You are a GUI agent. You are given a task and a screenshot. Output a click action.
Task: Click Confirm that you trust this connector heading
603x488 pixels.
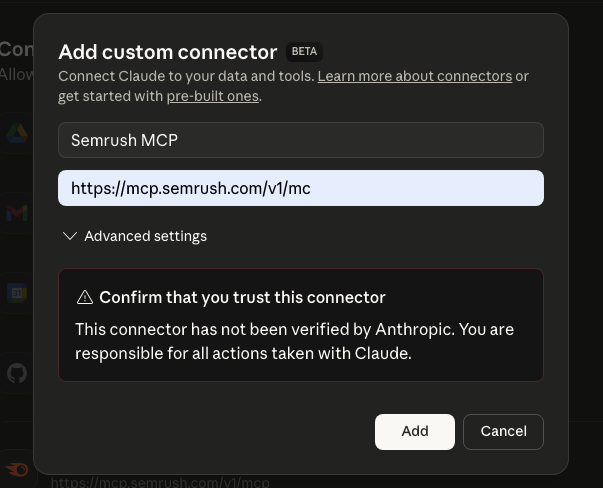point(242,297)
